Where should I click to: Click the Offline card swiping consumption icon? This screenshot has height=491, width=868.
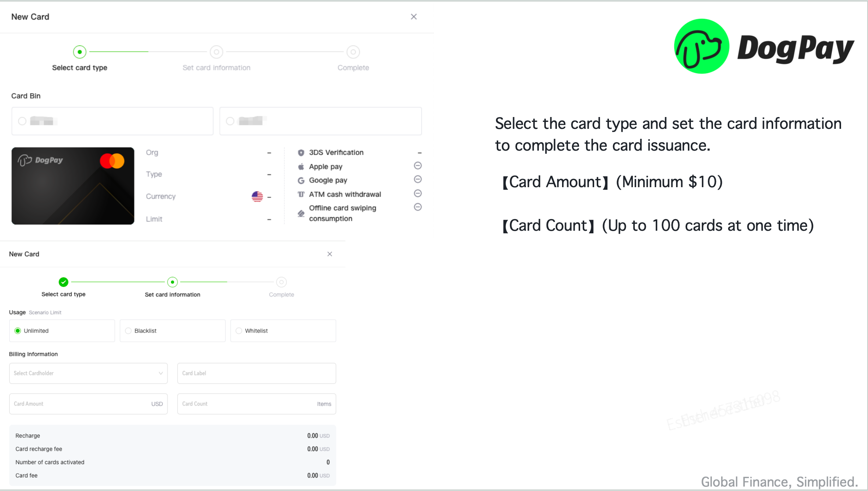(x=301, y=213)
